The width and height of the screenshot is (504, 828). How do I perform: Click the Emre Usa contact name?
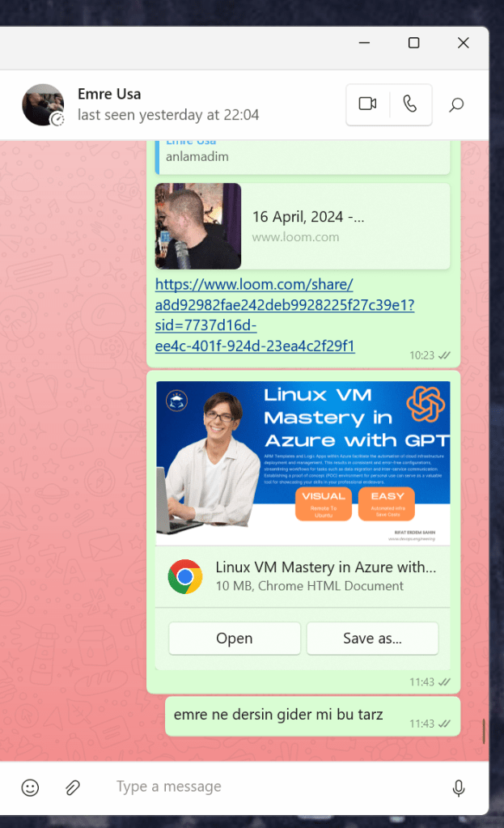tap(109, 94)
